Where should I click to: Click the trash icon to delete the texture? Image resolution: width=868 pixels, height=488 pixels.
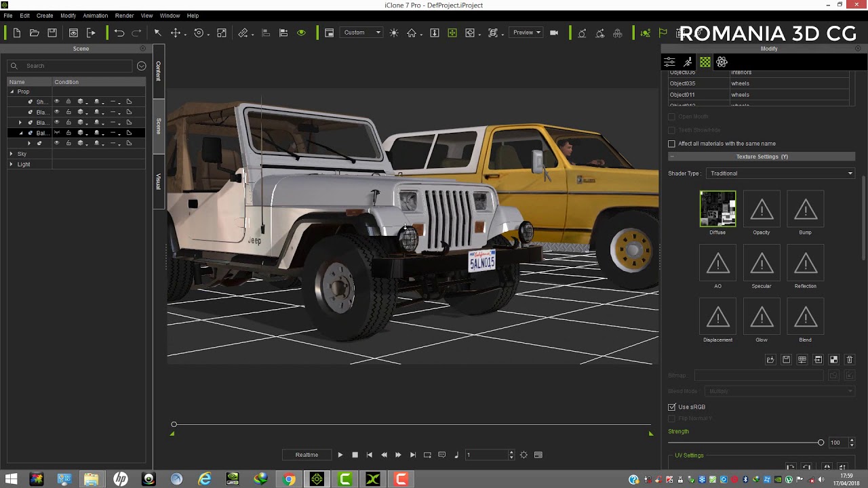[849, 359]
